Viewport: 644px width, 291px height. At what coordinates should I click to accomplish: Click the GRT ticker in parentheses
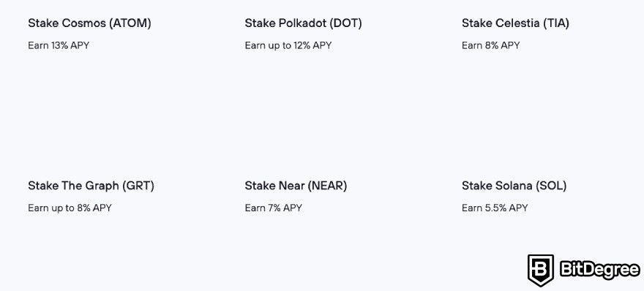click(x=138, y=186)
